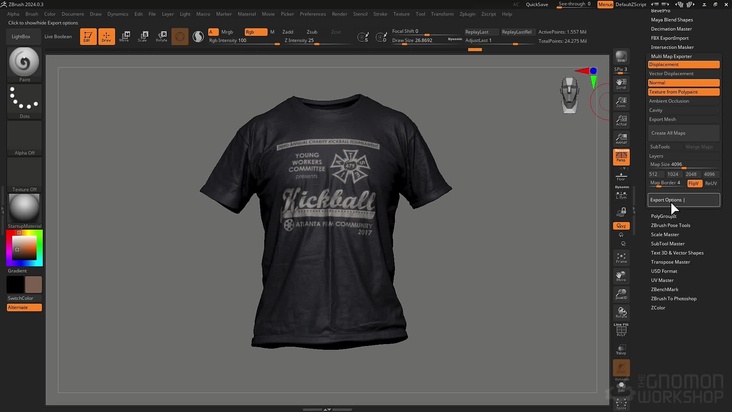Click the right shelf Move icon

pos(621,276)
